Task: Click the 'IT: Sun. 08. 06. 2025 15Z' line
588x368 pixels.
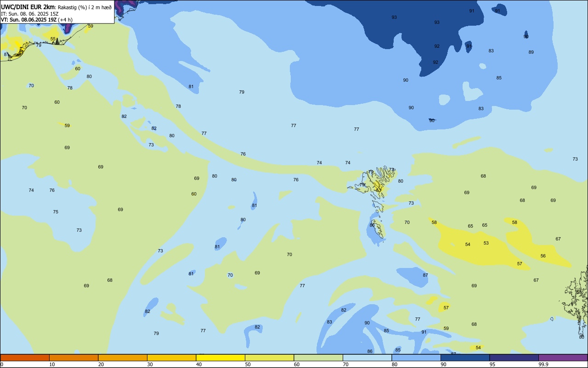Action: coord(30,14)
